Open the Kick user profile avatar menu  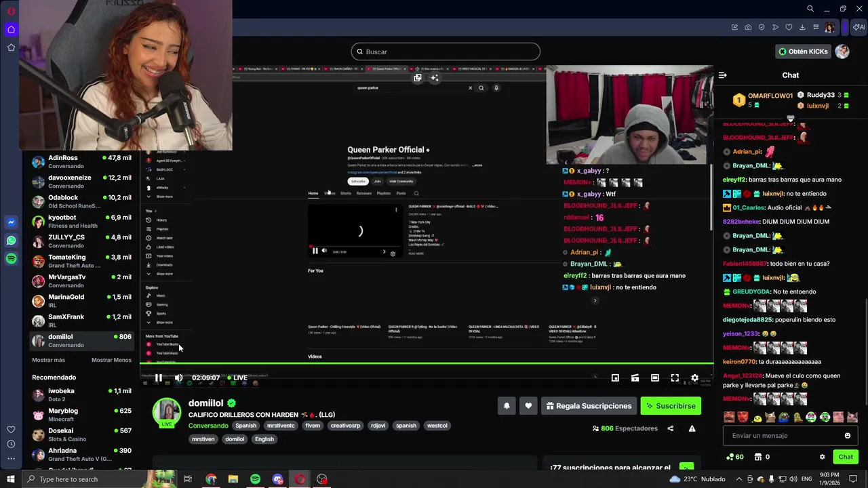[x=842, y=52]
